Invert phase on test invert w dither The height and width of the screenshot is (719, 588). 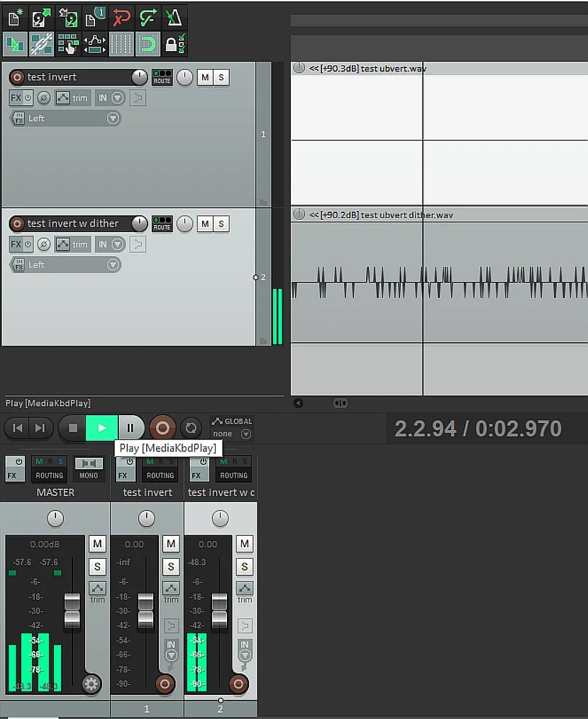click(x=43, y=244)
